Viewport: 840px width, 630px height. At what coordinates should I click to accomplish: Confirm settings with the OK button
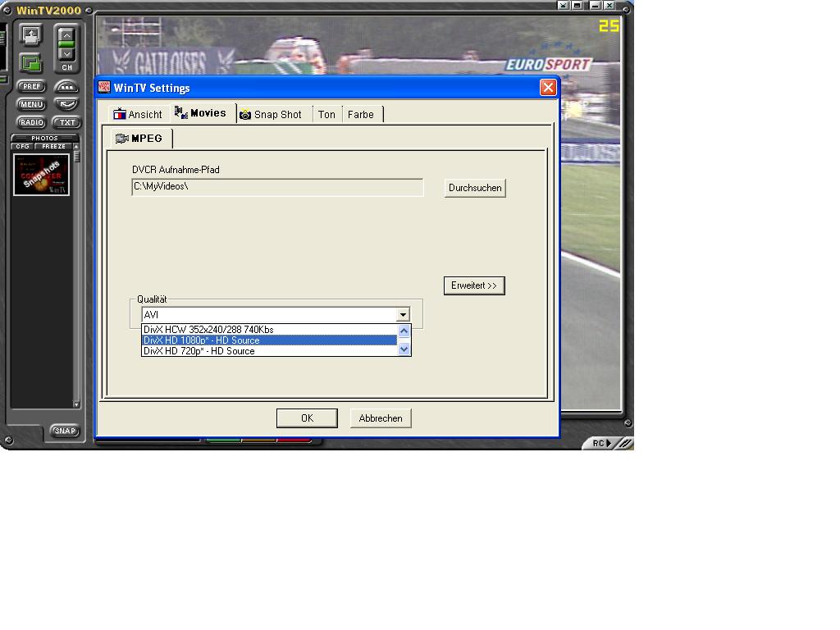[x=307, y=418]
